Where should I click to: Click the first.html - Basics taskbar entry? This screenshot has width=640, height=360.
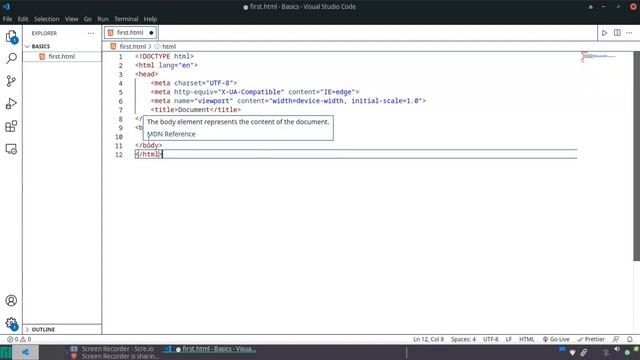click(211, 349)
